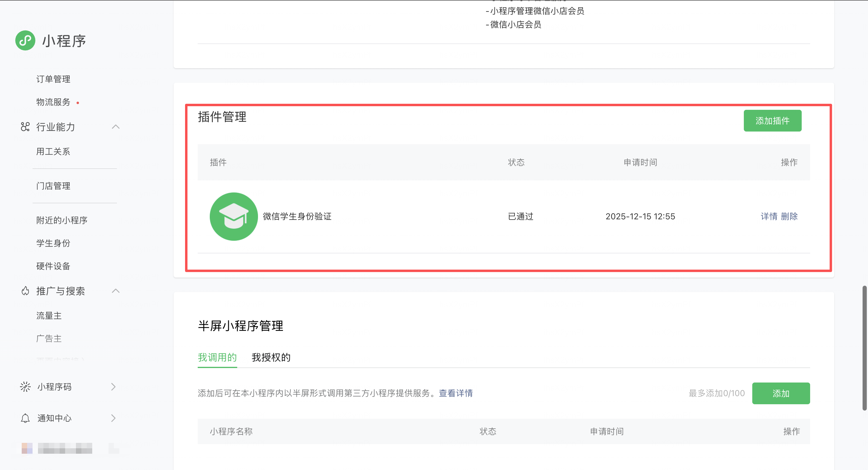868x470 pixels.
Task: Open 详情 for 微信学生身份验证 plugin
Action: pyautogui.click(x=769, y=217)
